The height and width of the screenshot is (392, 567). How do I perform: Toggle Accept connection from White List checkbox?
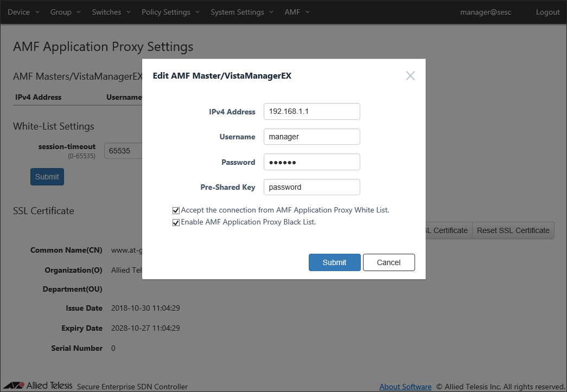click(176, 210)
